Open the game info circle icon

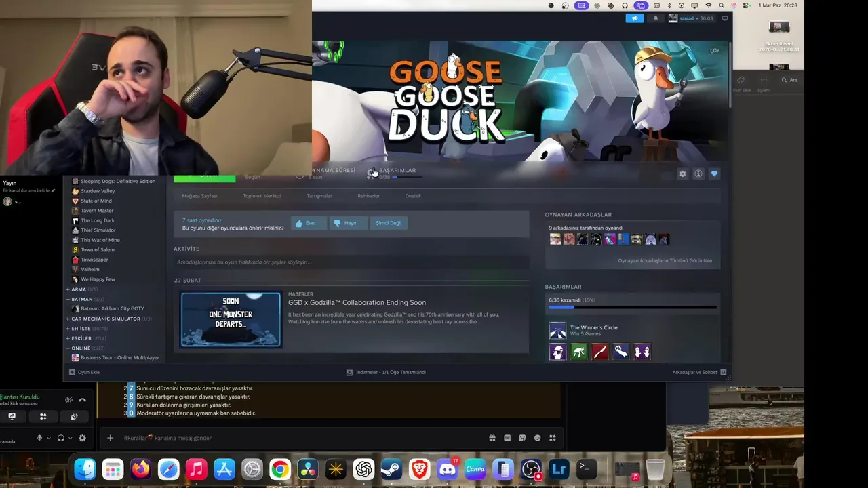[x=698, y=174]
